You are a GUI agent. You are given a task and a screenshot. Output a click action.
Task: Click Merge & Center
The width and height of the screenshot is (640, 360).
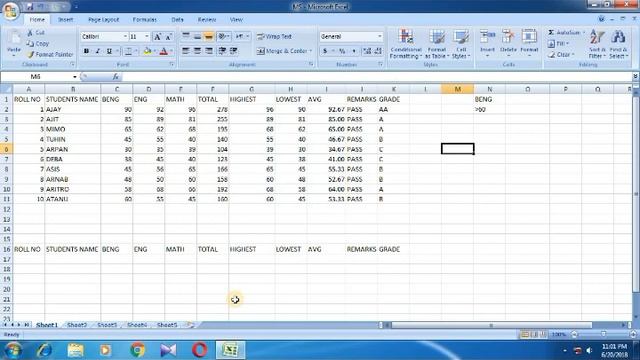[x=282, y=51]
